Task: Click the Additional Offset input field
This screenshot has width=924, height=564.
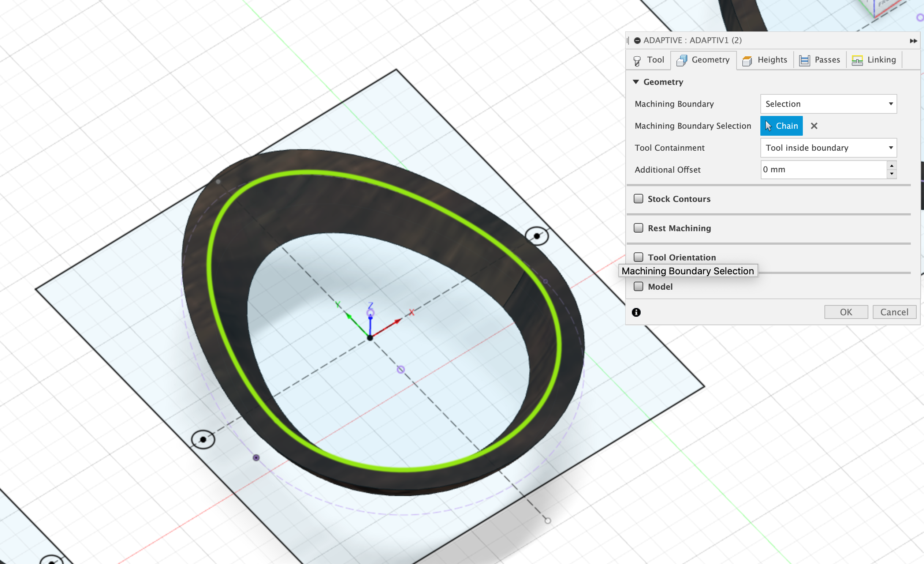Action: click(x=823, y=169)
